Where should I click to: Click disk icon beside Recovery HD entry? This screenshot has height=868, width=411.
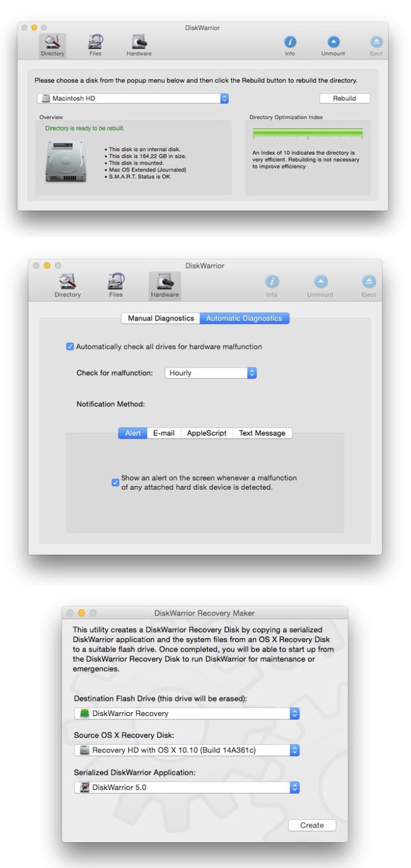[85, 750]
